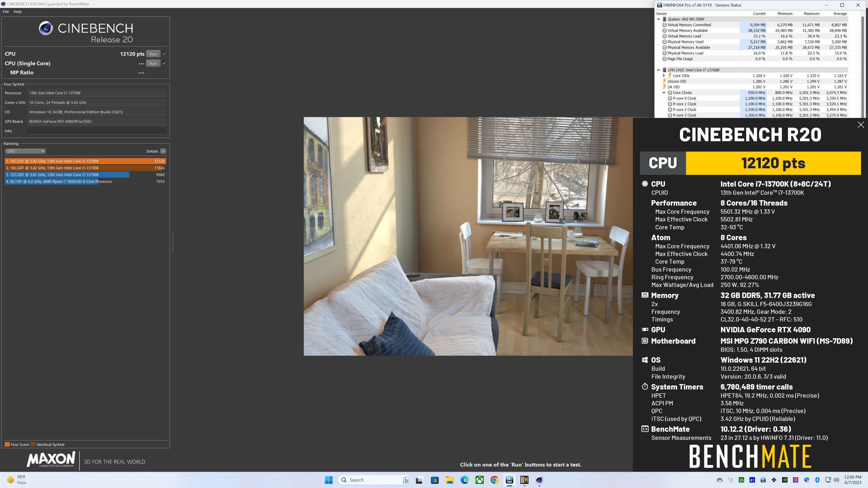Open the volume control in system tray
This screenshot has width=868, height=488.
(x=836, y=480)
